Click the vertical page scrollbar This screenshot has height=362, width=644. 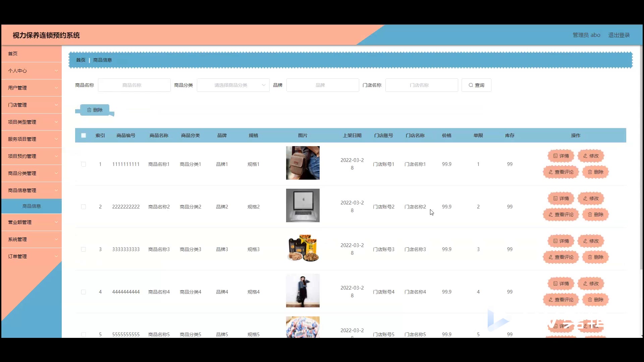click(642, 158)
